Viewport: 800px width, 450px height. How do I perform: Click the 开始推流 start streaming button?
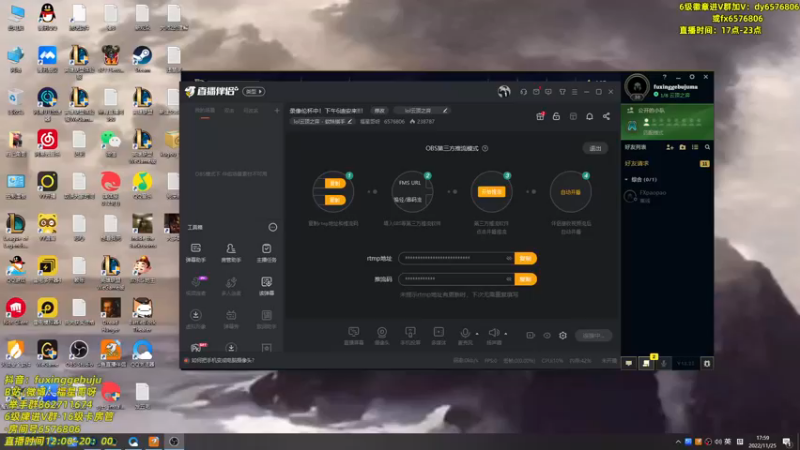tap(491, 192)
